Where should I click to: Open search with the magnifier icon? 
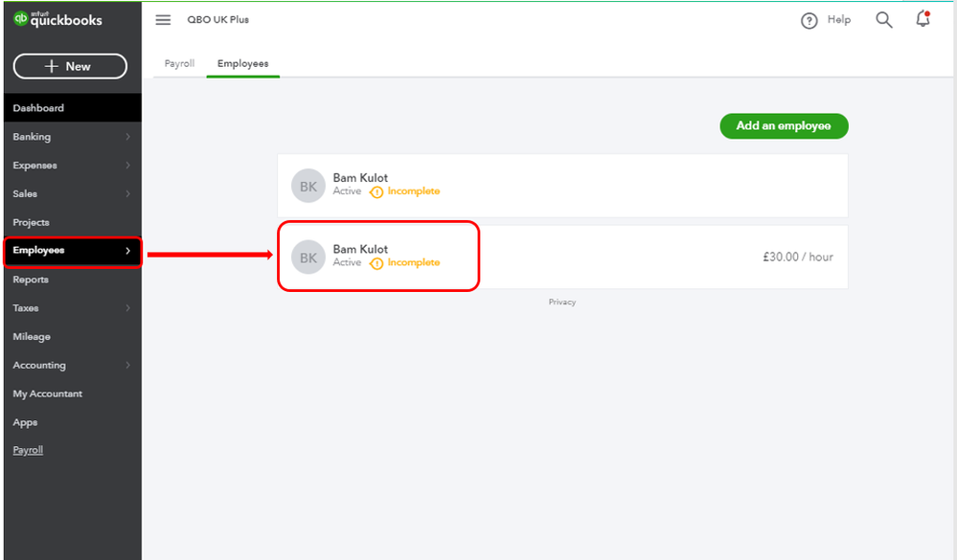884,20
